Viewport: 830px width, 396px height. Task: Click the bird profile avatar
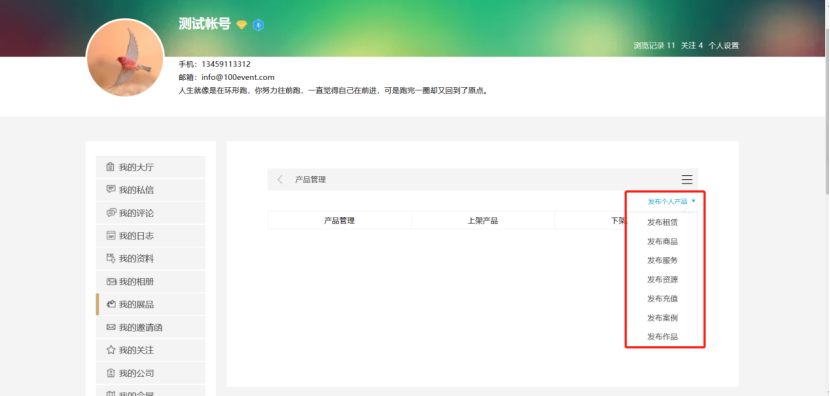[125, 58]
